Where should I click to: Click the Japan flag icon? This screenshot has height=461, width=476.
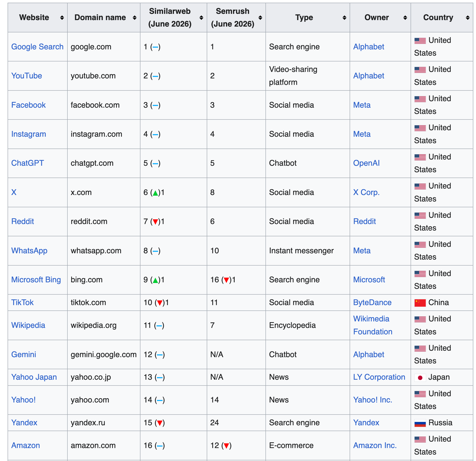click(x=420, y=378)
